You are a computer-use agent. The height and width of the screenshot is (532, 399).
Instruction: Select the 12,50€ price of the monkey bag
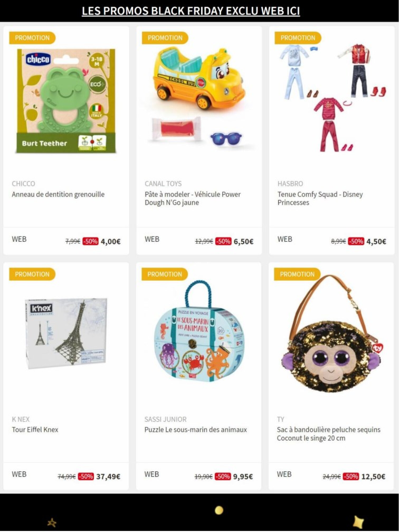tap(373, 477)
